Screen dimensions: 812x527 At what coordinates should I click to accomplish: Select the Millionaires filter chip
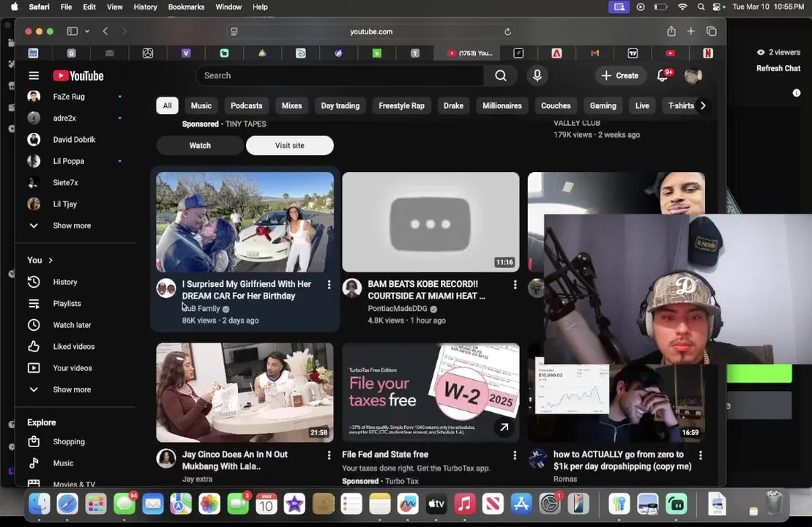click(x=502, y=105)
